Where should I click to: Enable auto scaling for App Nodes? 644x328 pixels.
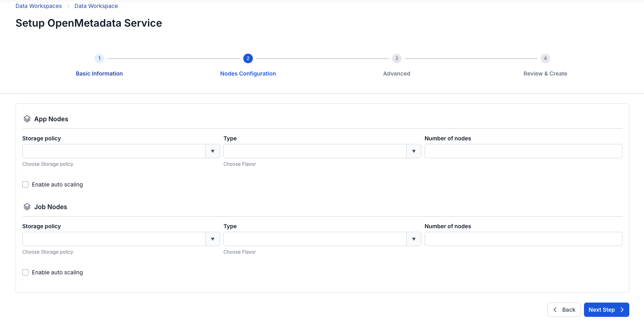(x=25, y=184)
